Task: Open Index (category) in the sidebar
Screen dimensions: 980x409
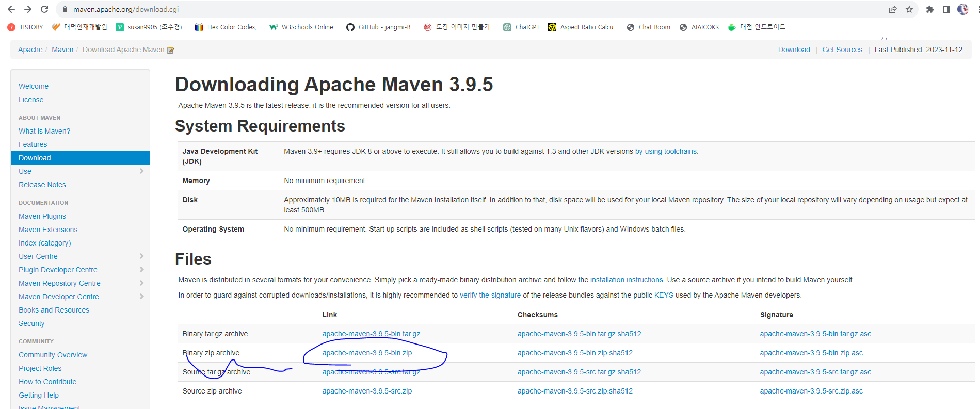Action: [45, 243]
